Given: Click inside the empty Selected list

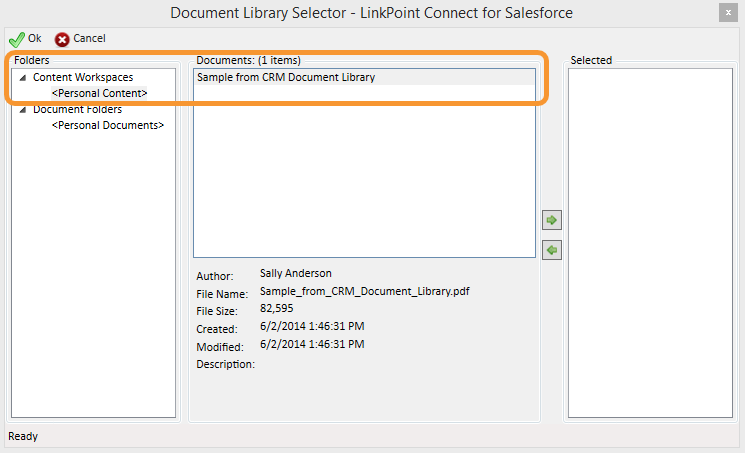Looking at the screenshot, I should pyautogui.click(x=650, y=243).
